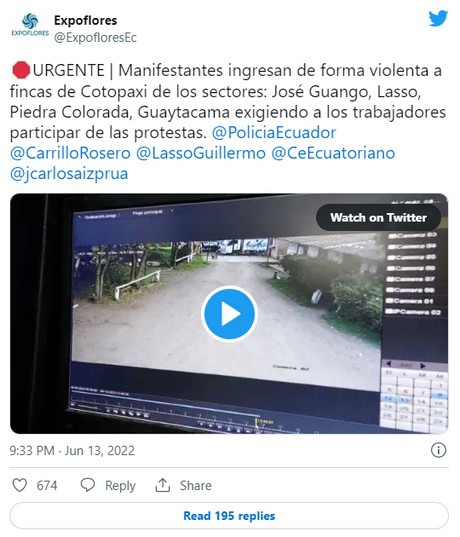Open the @PoliciaEcuador mention link

pyautogui.click(x=274, y=133)
